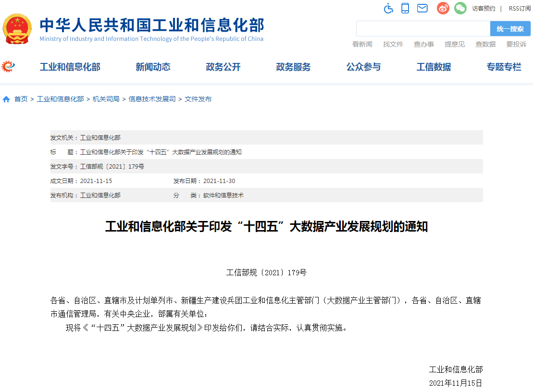Click the 发布日期 2021-11-30 value
This screenshot has height=392, width=533.
(x=219, y=181)
